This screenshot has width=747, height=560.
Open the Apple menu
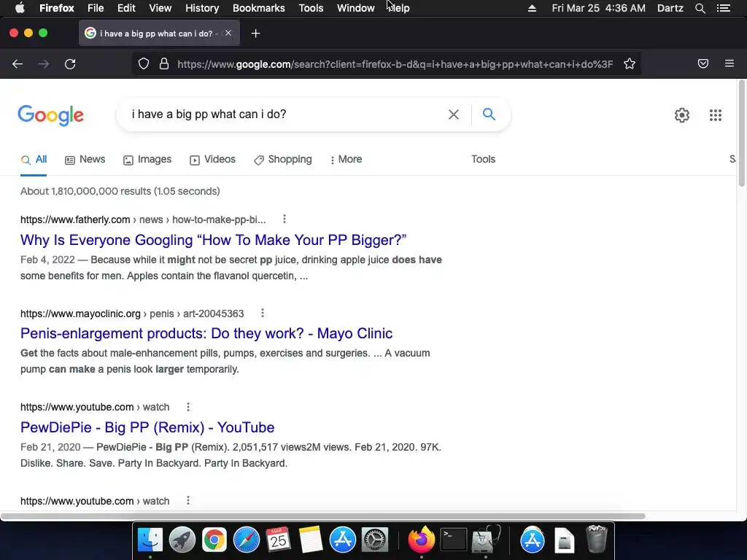point(20,8)
